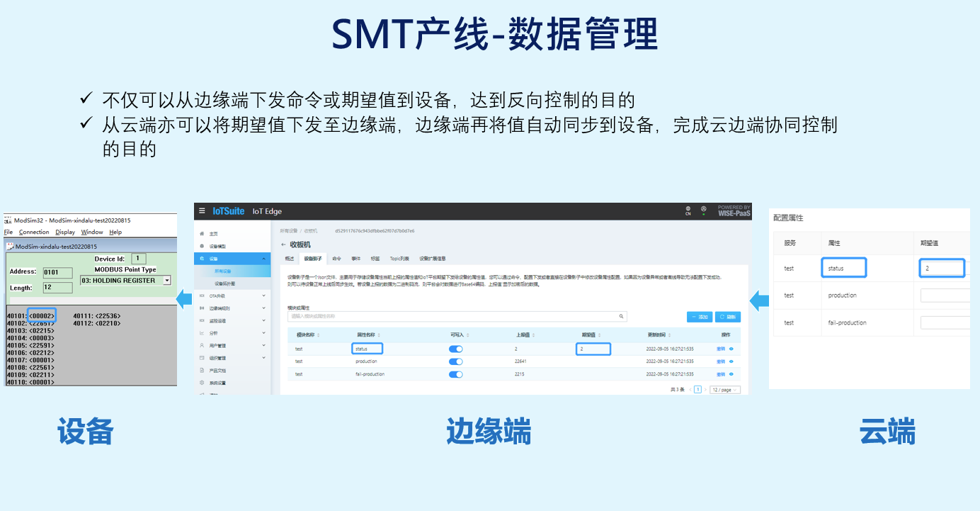
Task: Click the cloud 期望值 field for status
Action: point(942,268)
